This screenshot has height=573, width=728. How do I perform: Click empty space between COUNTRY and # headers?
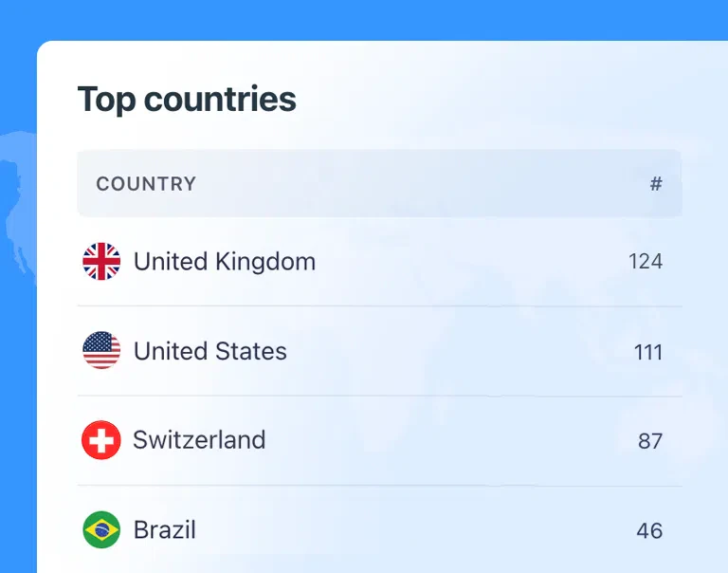417,184
